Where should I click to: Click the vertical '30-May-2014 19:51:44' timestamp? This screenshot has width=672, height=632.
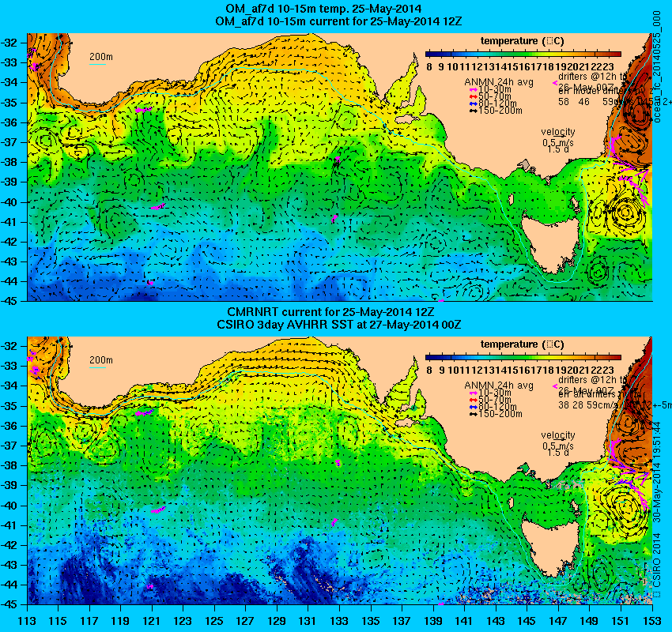point(657,472)
